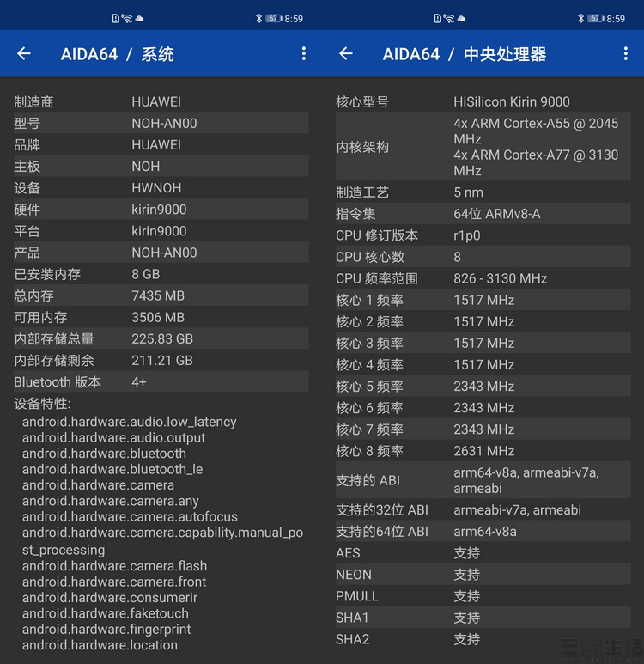644x664 pixels.
Task: Tap android.hardware.bluetooth_le entry
Action: coord(112,469)
